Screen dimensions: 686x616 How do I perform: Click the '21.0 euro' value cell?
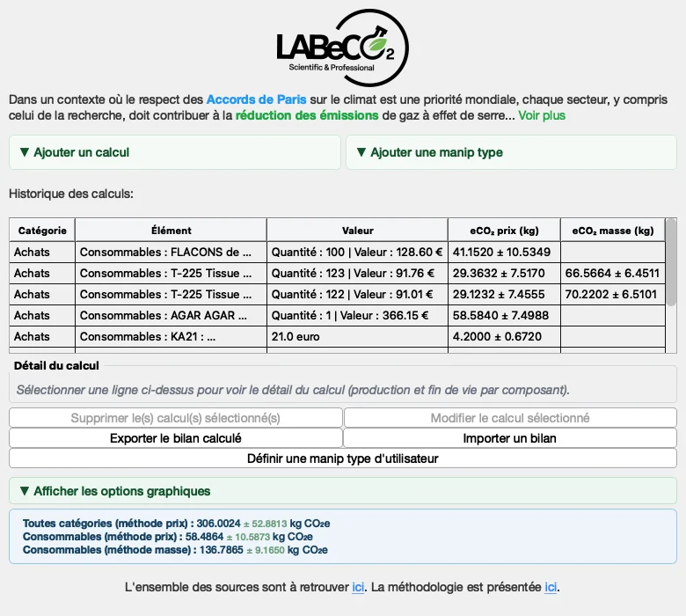coord(357,336)
